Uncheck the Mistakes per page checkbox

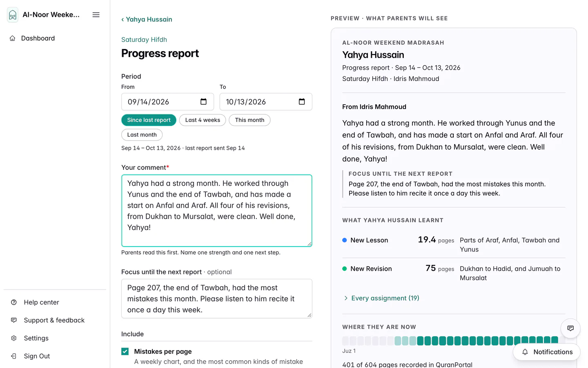(125, 351)
